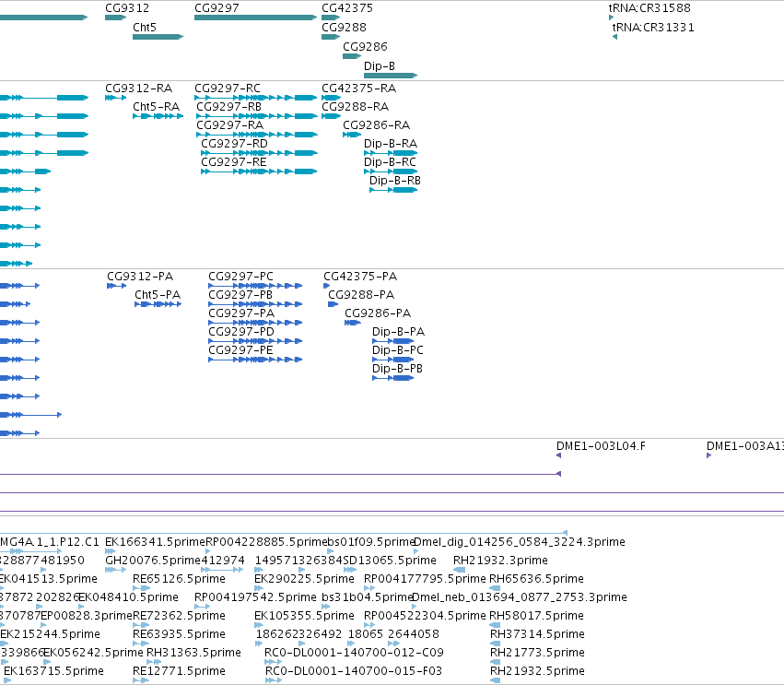The width and height of the screenshot is (784, 685).
Task: Click the Cht5 gene bar
Action: coord(158,37)
